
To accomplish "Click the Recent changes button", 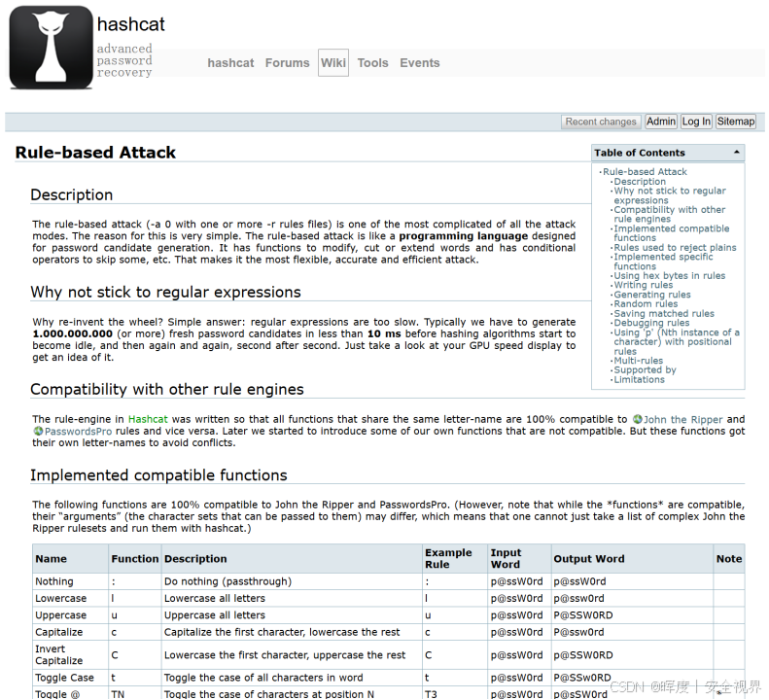I will 601,122.
